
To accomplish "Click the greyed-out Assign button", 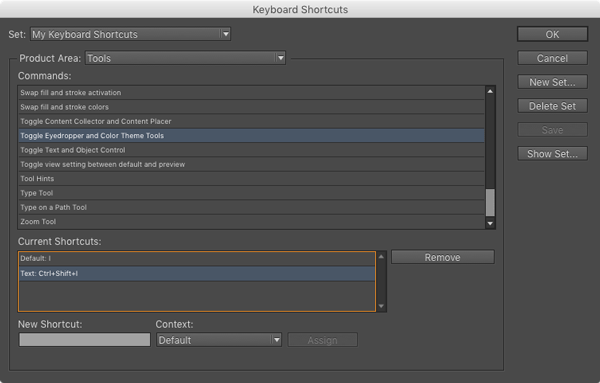I will point(323,340).
